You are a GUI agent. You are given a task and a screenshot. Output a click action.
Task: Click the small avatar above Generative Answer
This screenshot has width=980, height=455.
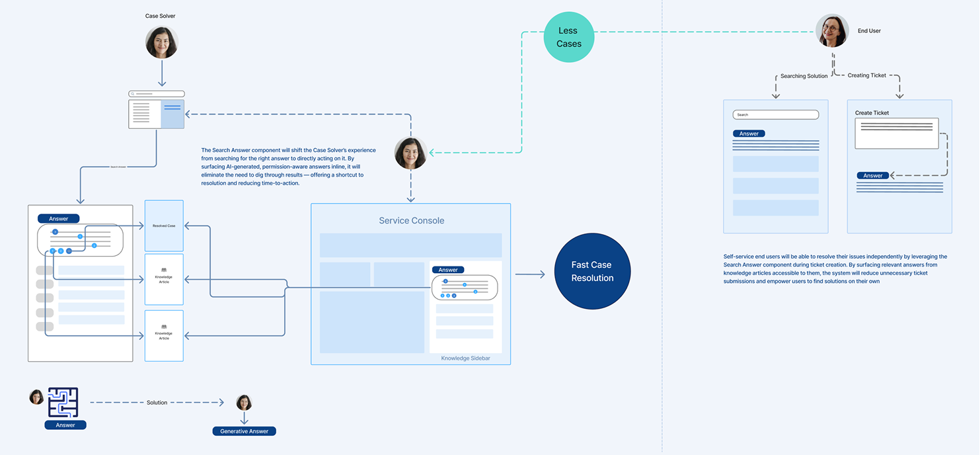coord(244,403)
